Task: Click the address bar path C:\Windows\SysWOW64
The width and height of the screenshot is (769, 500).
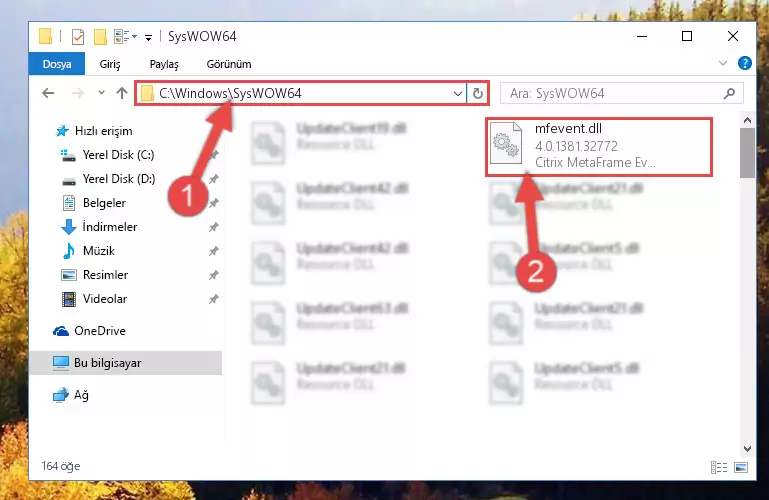Action: click(x=230, y=93)
